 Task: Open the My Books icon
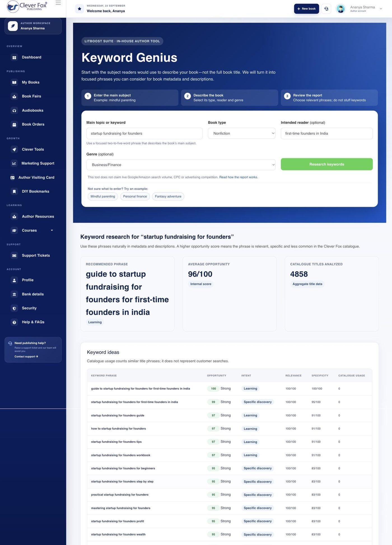pos(14,82)
